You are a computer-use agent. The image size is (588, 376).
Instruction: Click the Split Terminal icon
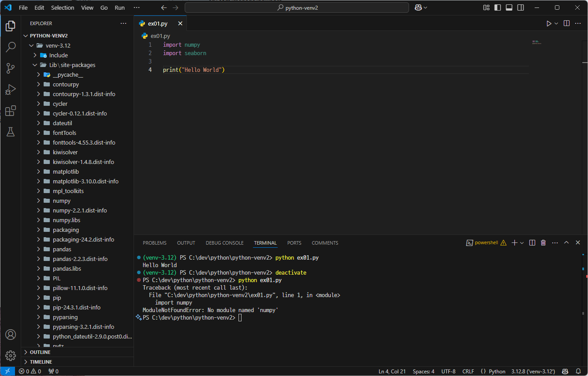point(532,243)
